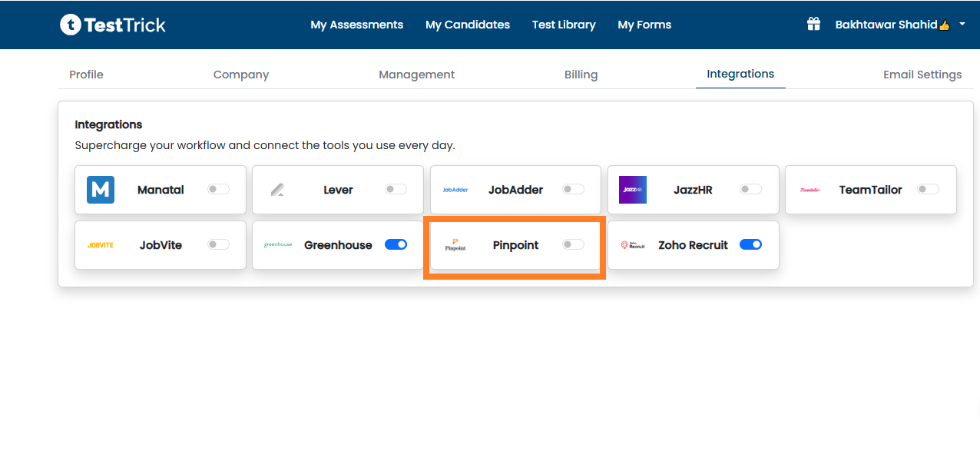Open the gift box icon
Screen dimensions: 980x471
click(813, 24)
